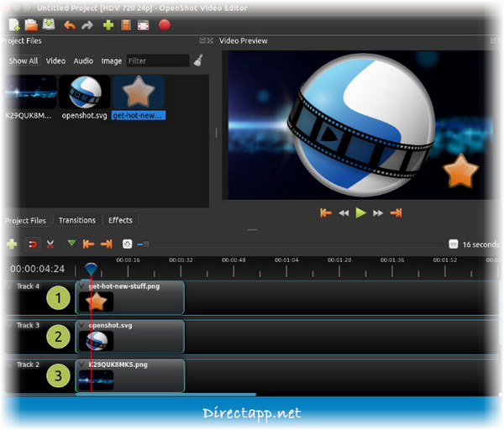Play the video preview
Screen dimensions: 504x430
click(361, 212)
